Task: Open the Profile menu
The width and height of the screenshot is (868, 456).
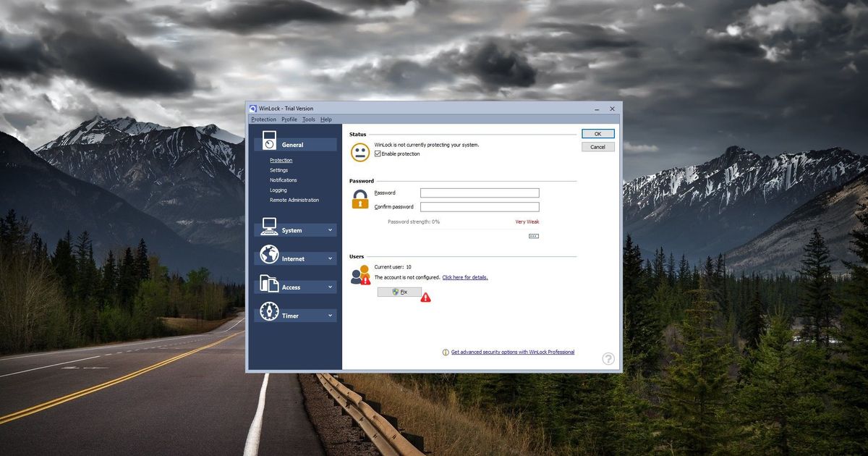Action: pyautogui.click(x=289, y=119)
